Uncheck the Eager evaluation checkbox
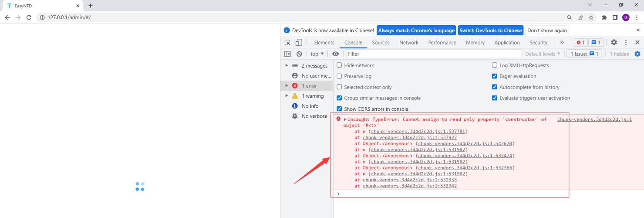This screenshot has width=644, height=218. tap(494, 76)
